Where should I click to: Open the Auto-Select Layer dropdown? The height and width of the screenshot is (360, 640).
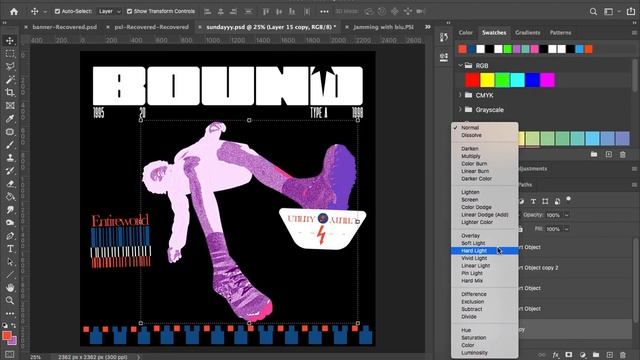click(x=109, y=11)
